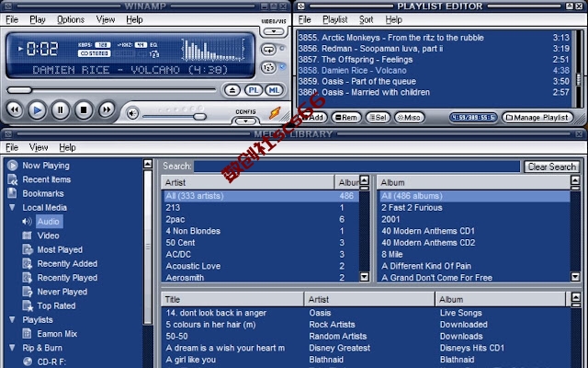Select track 14. dont look back in anger

367,313
